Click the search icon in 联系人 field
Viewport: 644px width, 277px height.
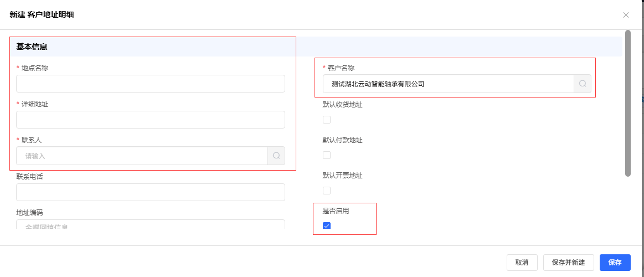(276, 156)
